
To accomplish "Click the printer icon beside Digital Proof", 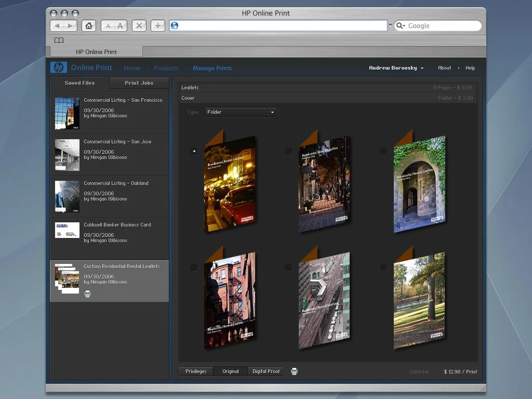I will pos(295,371).
